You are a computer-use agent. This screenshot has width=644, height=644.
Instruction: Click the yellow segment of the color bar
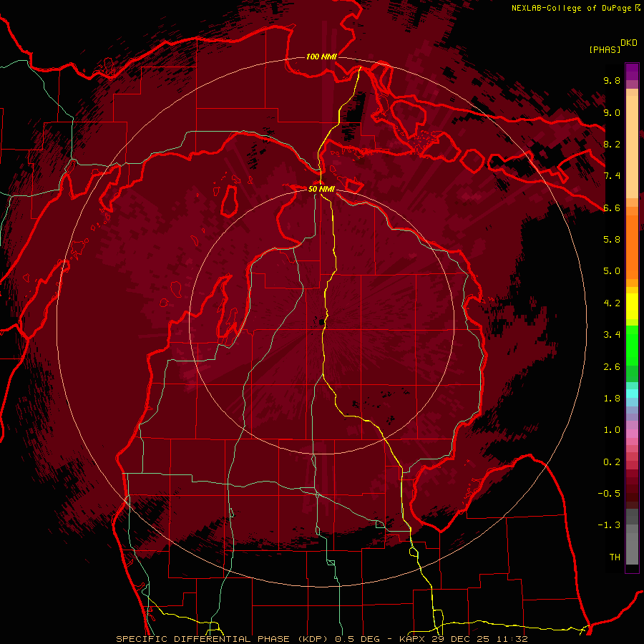pyautogui.click(x=632, y=306)
